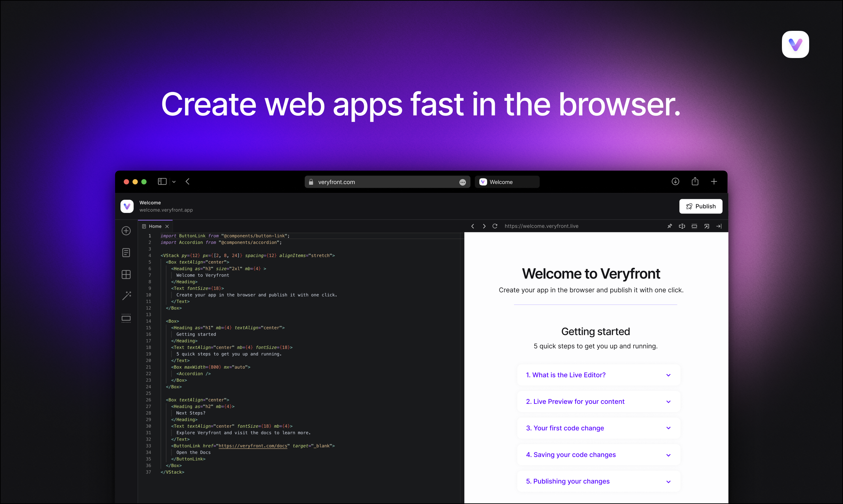Select the Home editor tab
The height and width of the screenshot is (504, 843).
155,226
